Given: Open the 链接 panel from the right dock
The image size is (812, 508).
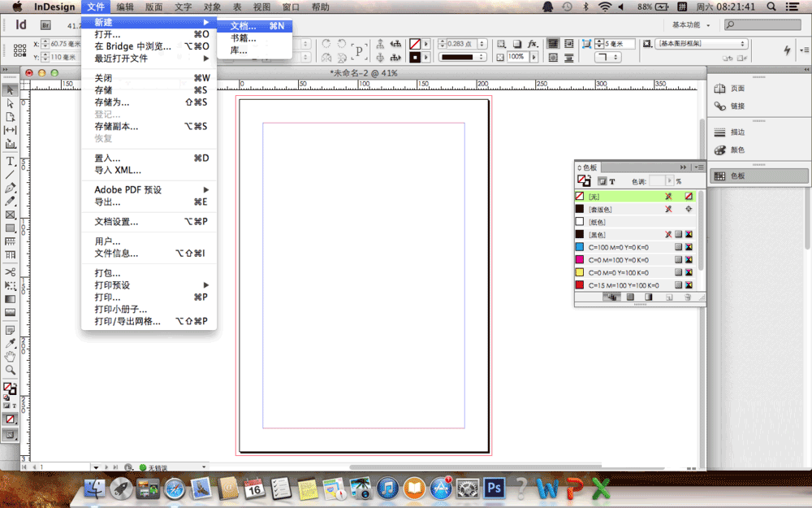Looking at the screenshot, I should point(739,106).
